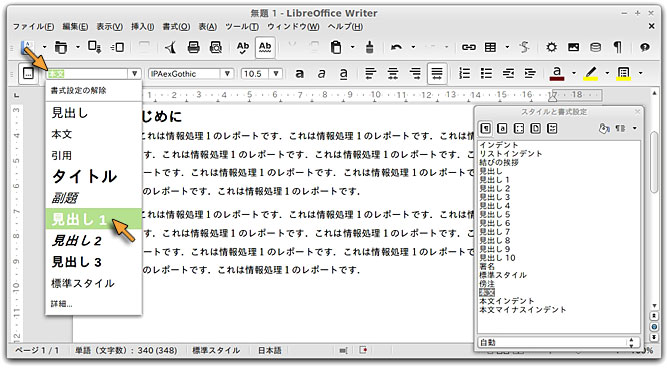Open the Gallery picture icon
Image resolution: width=667 pixels, height=368 pixels.
pyautogui.click(x=573, y=47)
